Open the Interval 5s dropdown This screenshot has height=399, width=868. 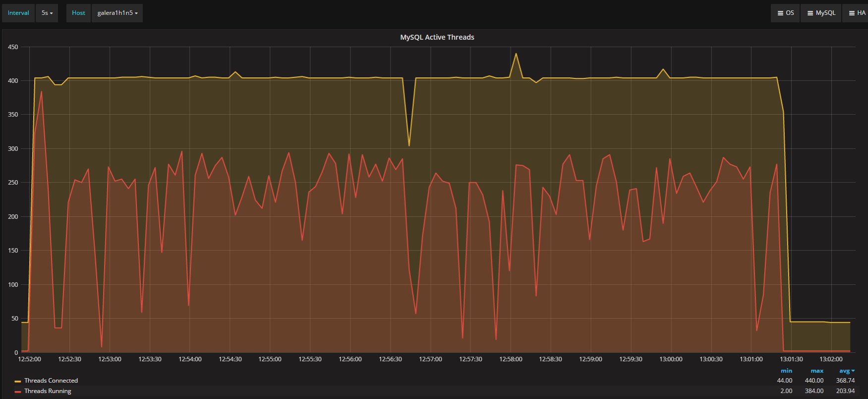tap(47, 13)
